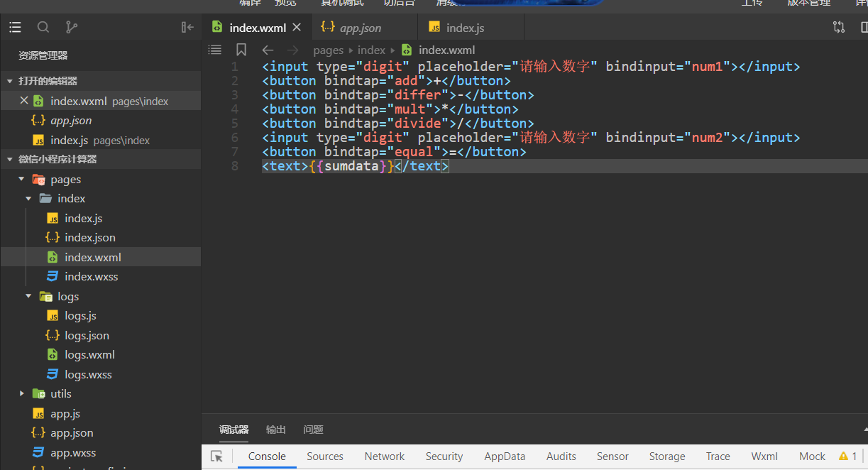
Task: Open index.wxss in the file tree
Action: (100, 276)
